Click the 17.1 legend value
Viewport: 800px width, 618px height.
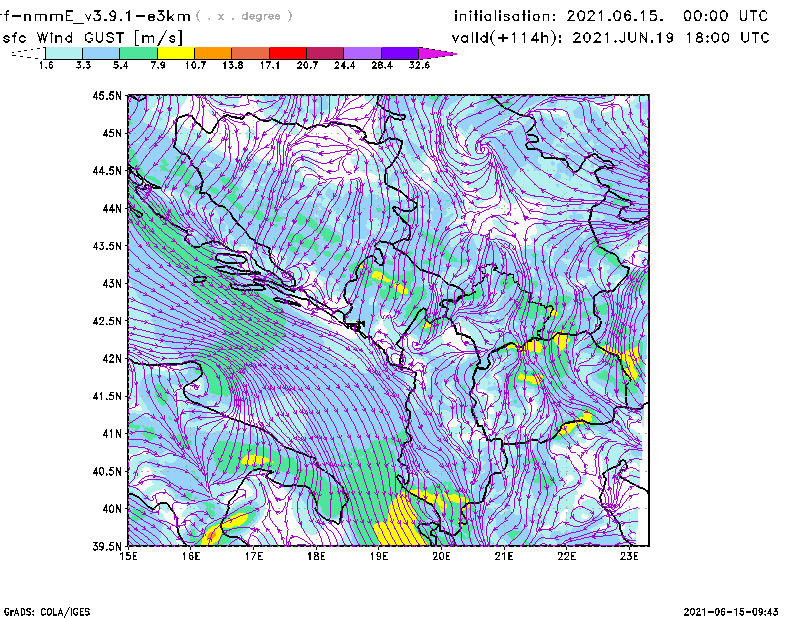270,65
